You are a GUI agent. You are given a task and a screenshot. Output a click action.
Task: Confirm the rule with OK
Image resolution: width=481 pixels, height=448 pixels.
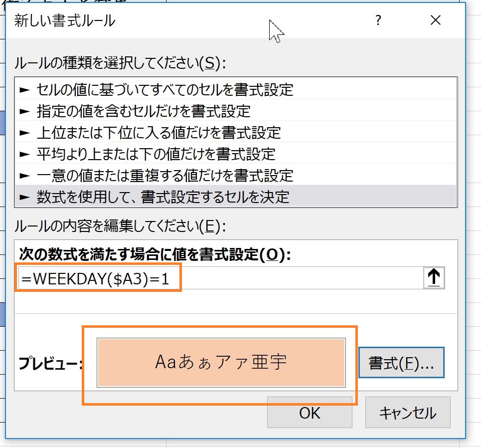(309, 413)
